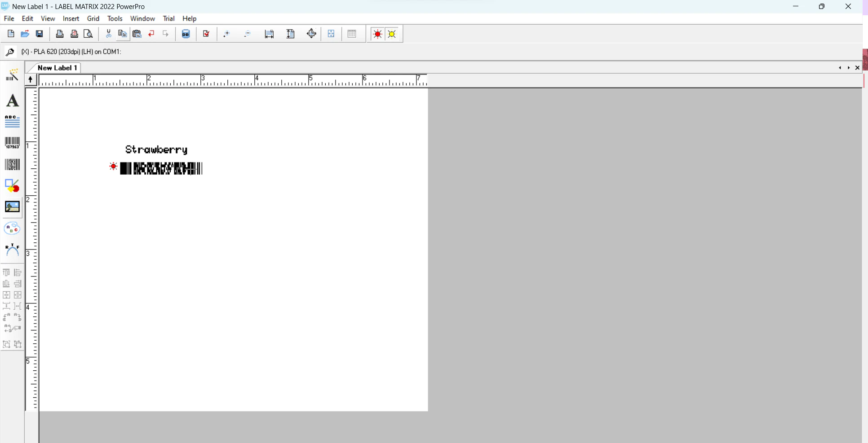Select the Text tool
Image resolution: width=868 pixels, height=443 pixels.
click(x=12, y=101)
